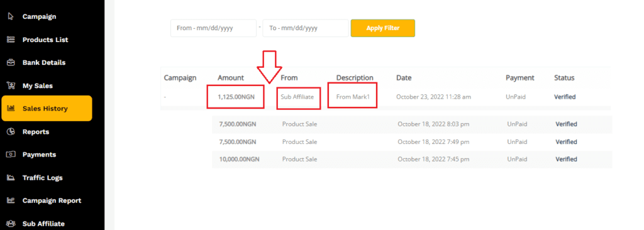Click the Payments money icon
This screenshot has height=230, width=644.
coord(11,155)
